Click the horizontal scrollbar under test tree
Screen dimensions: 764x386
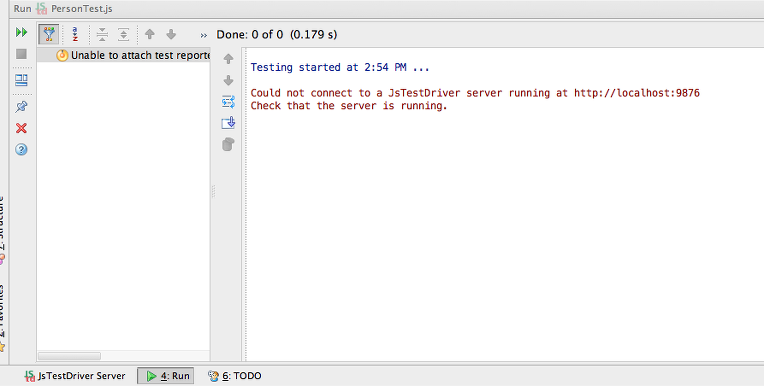69,356
